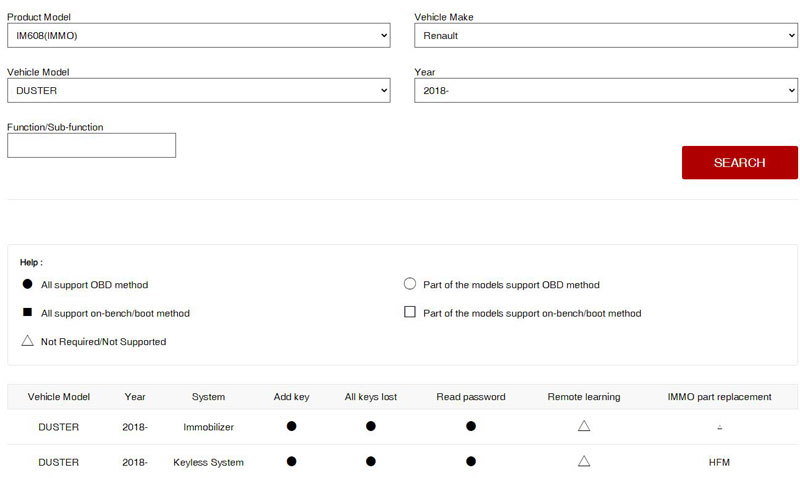Expand the Vehicle Make dropdown
Screen dimensions: 800x478
pyautogui.click(x=605, y=36)
